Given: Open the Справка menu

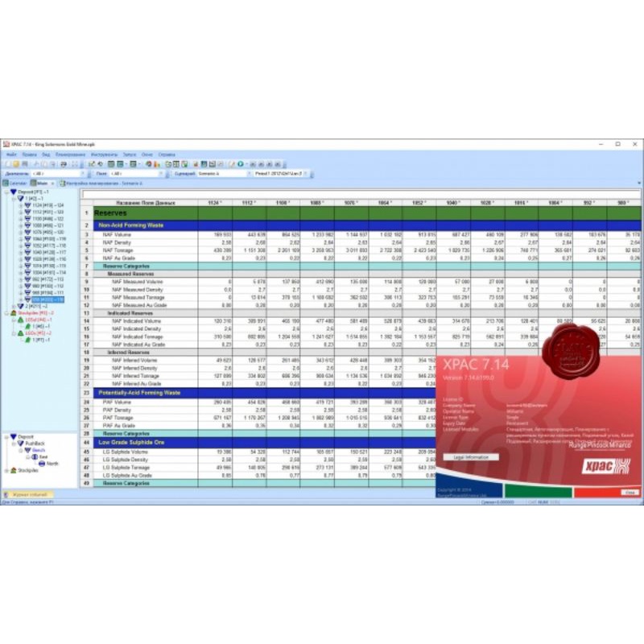Looking at the screenshot, I should point(167,155).
